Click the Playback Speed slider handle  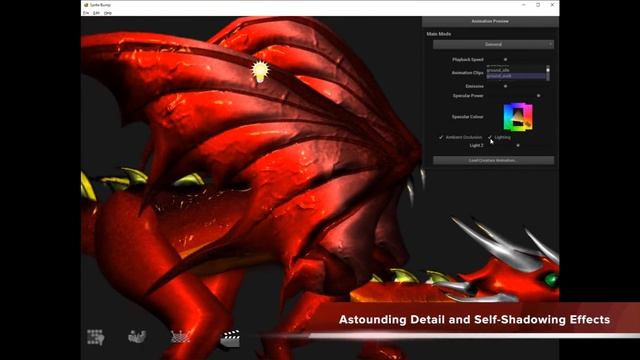coord(505,60)
